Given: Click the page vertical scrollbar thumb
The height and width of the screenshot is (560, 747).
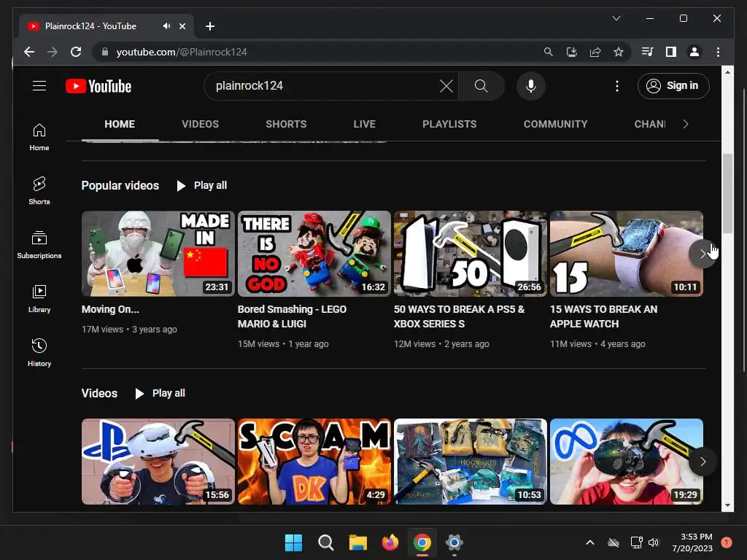Looking at the screenshot, I should (727, 194).
